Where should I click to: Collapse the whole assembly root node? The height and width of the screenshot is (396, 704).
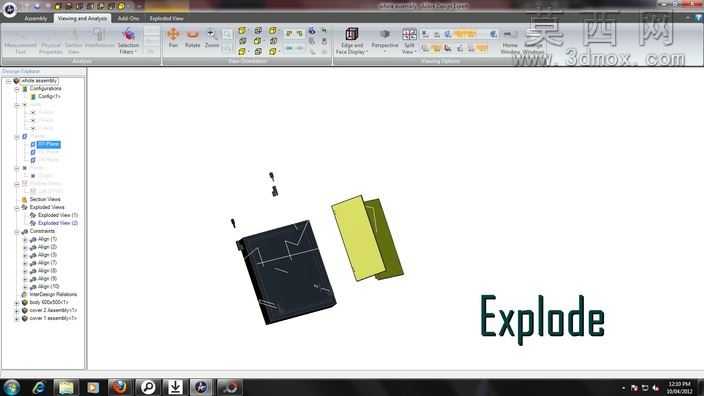[8, 81]
